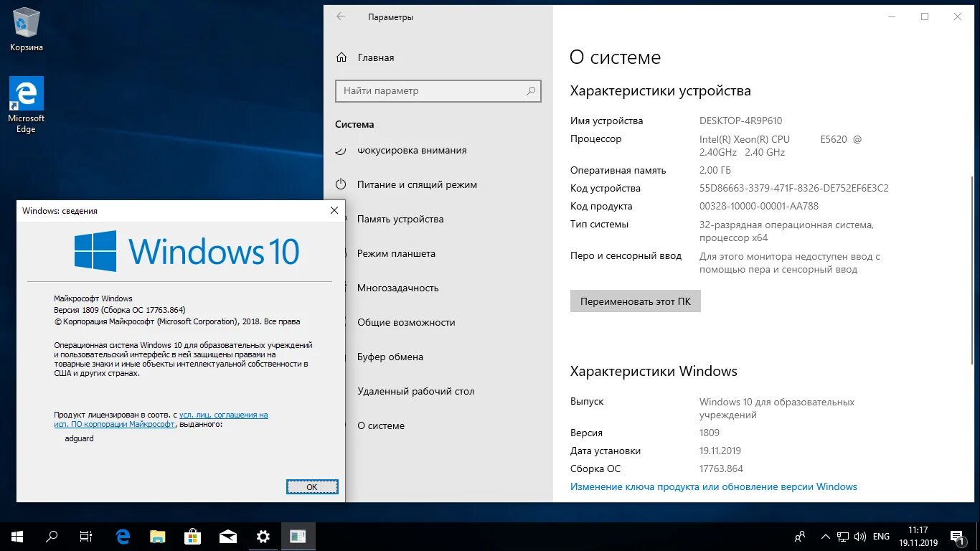Open the notification center in system tray

[957, 536]
